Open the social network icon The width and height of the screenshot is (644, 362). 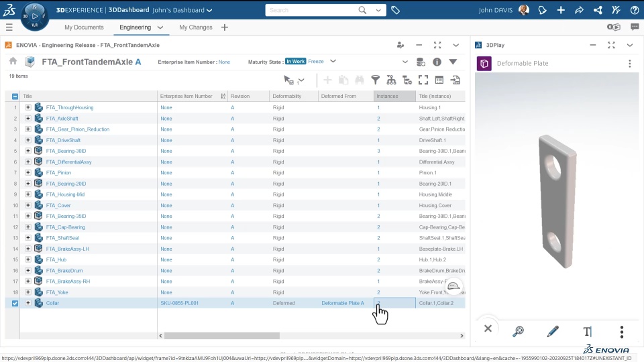(x=598, y=10)
